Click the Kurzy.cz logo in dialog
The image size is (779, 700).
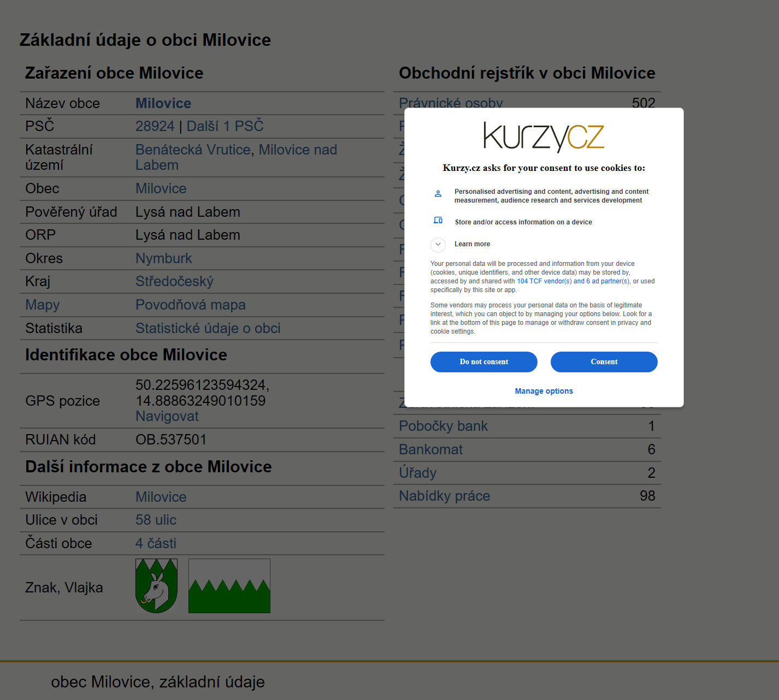544,137
